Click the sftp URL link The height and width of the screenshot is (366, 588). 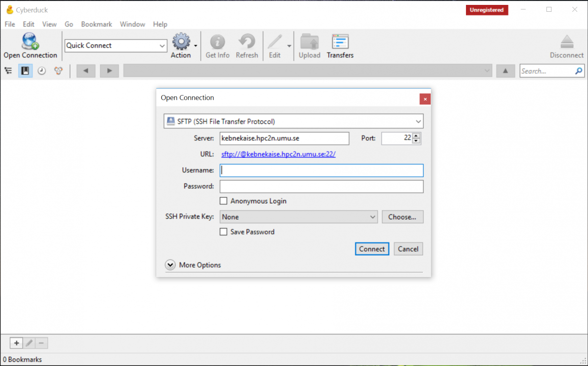(278, 154)
